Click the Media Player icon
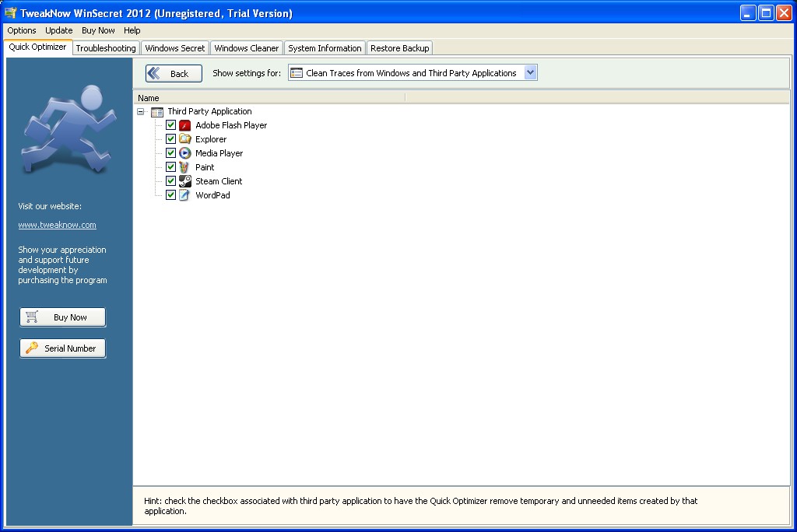This screenshot has width=797, height=532. [x=185, y=153]
